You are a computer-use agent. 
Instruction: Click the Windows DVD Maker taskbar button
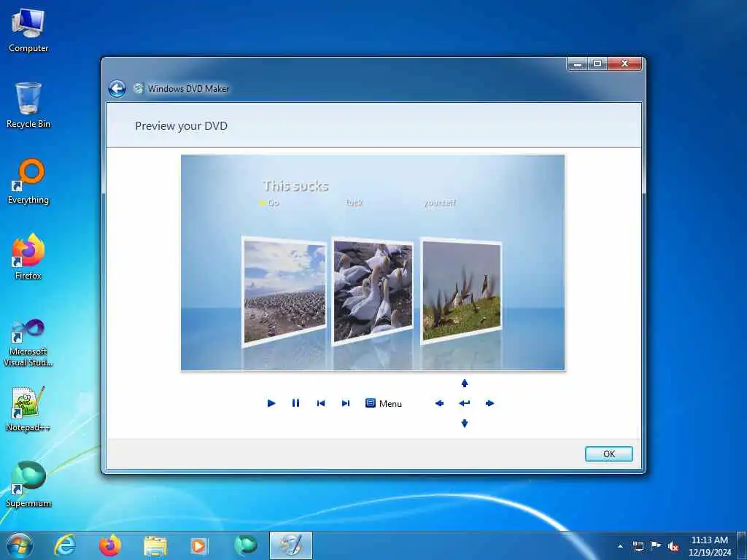[291, 545]
